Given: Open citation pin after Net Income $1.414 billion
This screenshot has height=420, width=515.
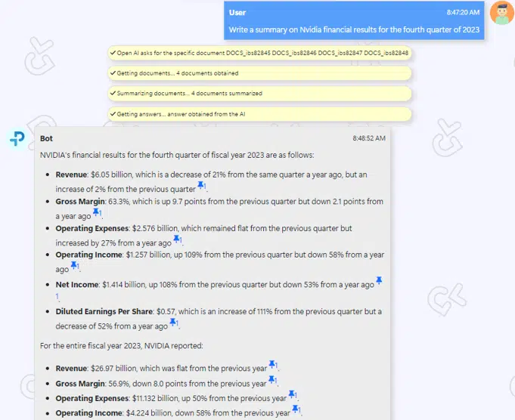Looking at the screenshot, I should click(379, 280).
